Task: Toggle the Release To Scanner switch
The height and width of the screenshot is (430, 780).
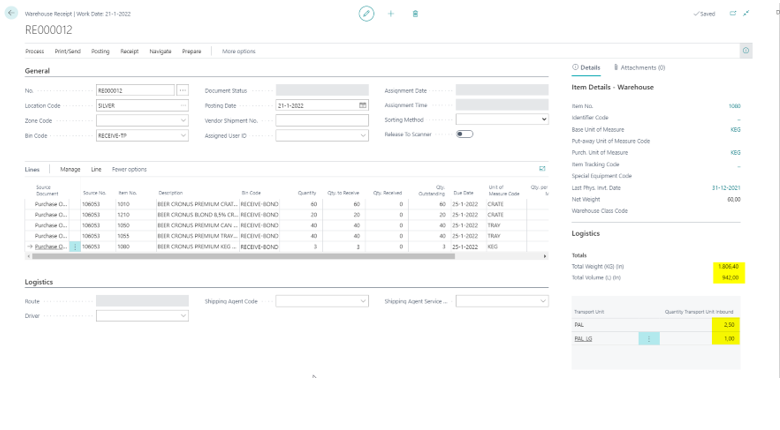Action: (464, 134)
